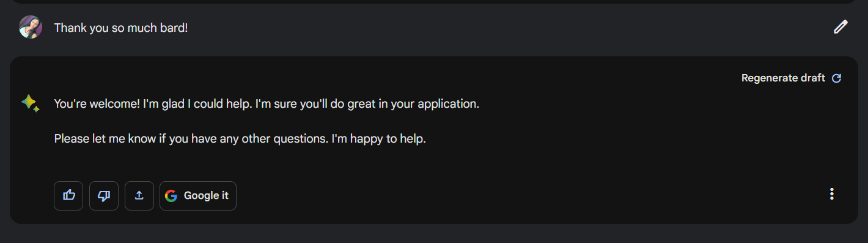The image size is (868, 243).
Task: Open the three-dot more options menu
Action: pos(831,194)
